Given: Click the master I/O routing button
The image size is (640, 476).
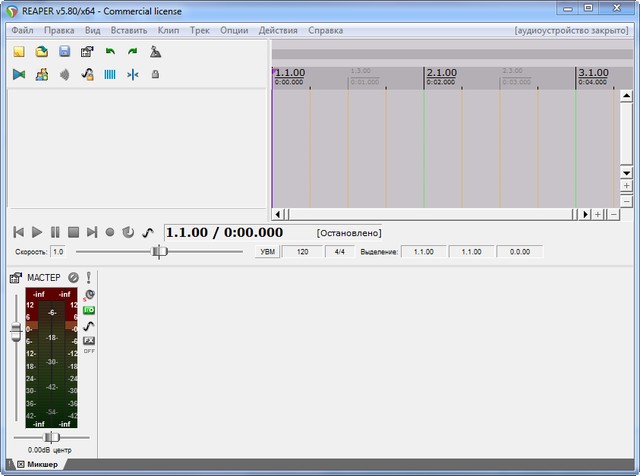Looking at the screenshot, I should click(89, 310).
